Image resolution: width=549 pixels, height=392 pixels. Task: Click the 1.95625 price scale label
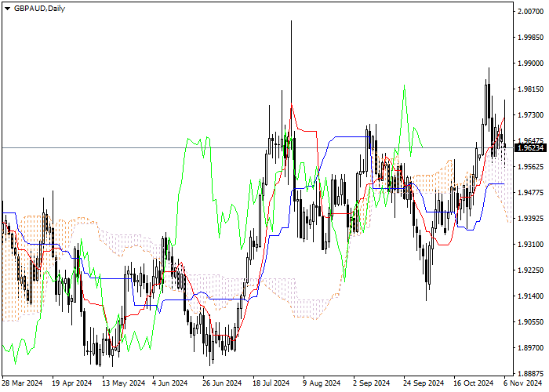click(x=531, y=166)
